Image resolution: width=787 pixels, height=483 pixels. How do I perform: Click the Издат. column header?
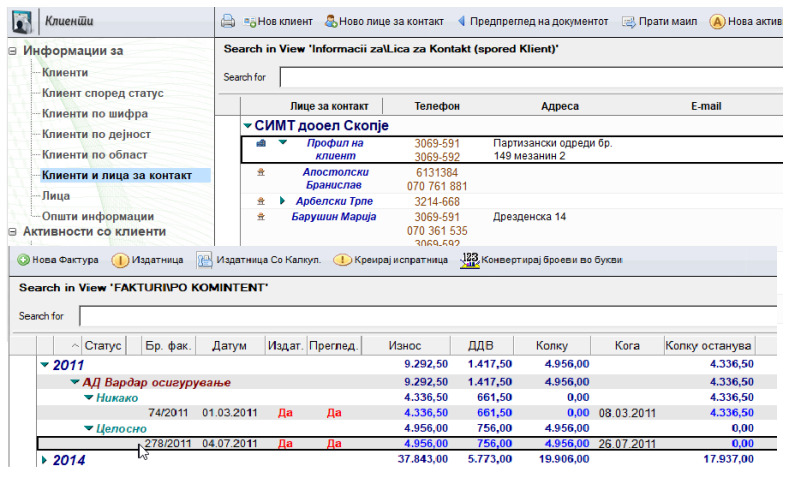[x=285, y=345]
